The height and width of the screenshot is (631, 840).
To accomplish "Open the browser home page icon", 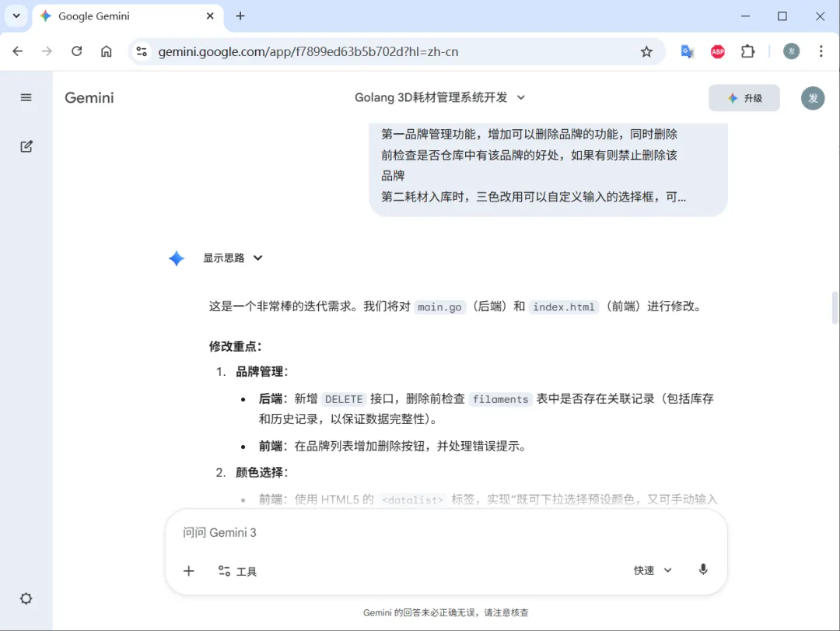I will [x=107, y=51].
